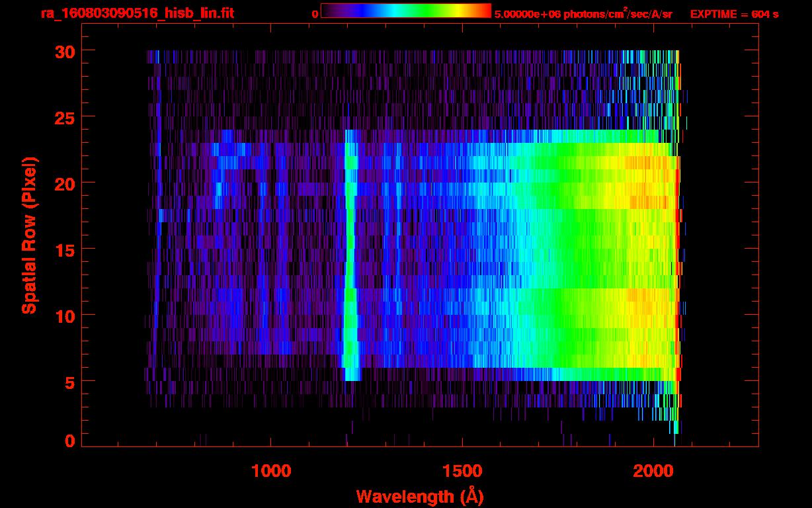The height and width of the screenshot is (508, 812).
Task: Click the Spatial Row (Pixel) axis title
Action: (29, 235)
